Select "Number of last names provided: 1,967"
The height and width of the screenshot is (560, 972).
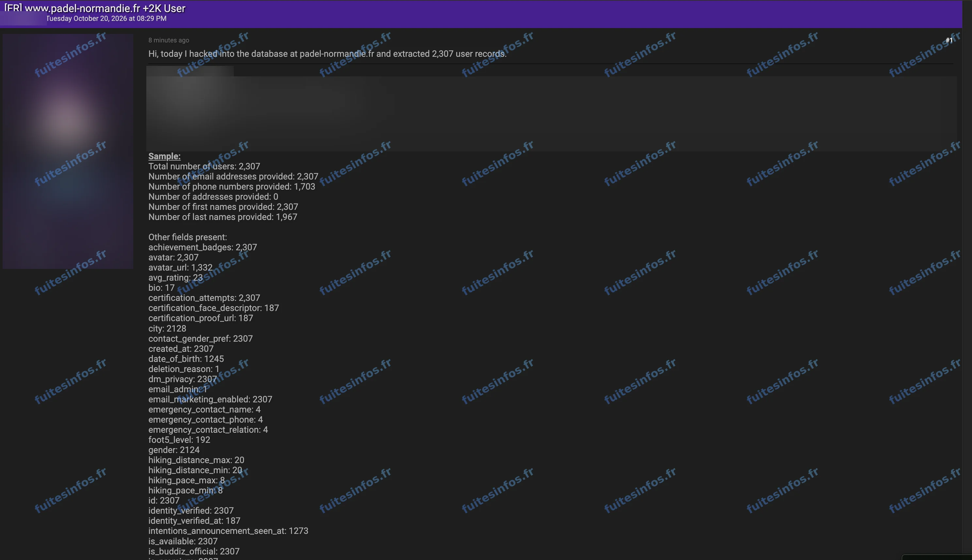pyautogui.click(x=223, y=217)
